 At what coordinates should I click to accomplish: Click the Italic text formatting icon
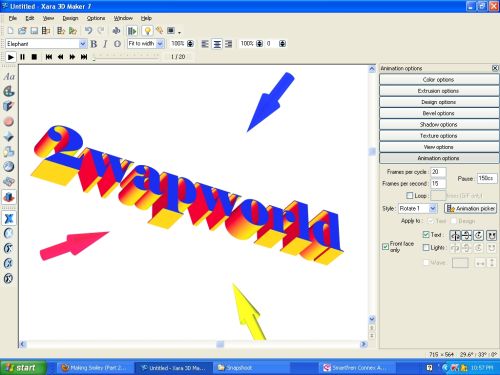[105, 44]
